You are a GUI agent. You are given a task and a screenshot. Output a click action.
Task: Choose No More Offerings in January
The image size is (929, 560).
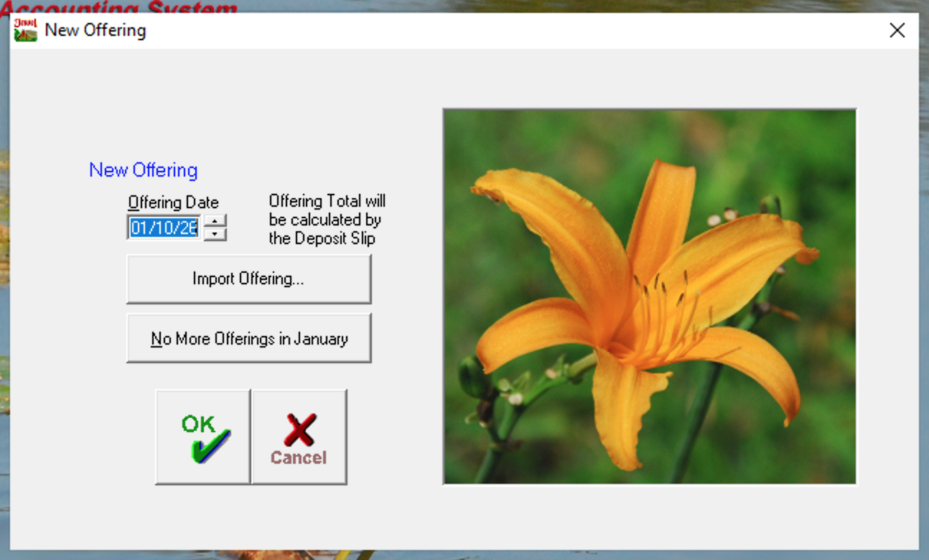[x=248, y=338]
